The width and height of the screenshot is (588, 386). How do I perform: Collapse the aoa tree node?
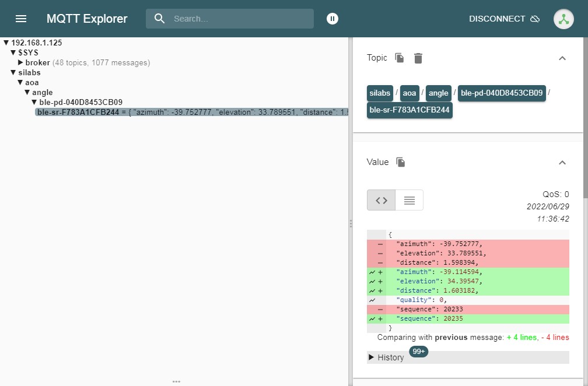coord(20,82)
